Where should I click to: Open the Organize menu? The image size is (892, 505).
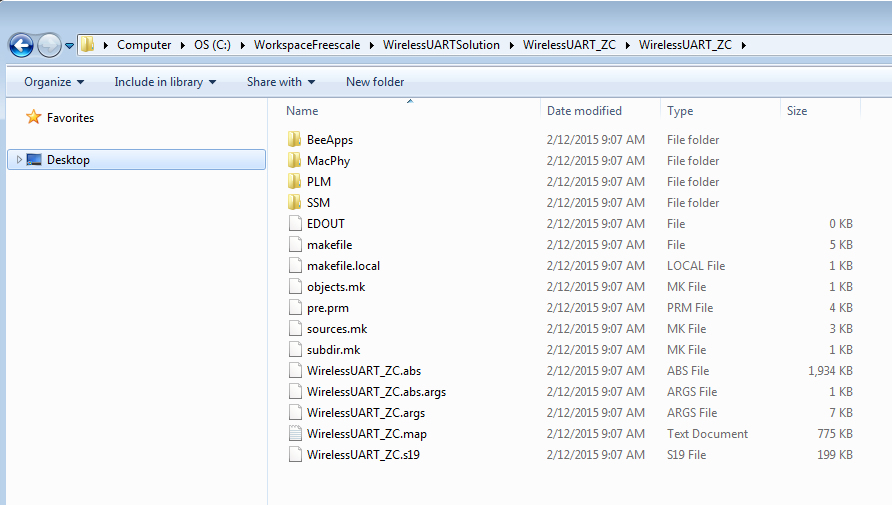pyautogui.click(x=54, y=82)
